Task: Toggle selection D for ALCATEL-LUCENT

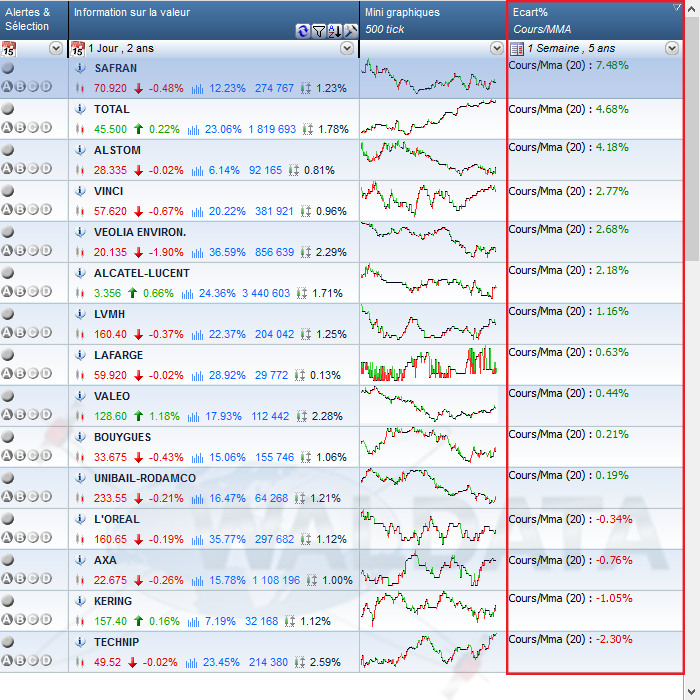Action: point(46,292)
